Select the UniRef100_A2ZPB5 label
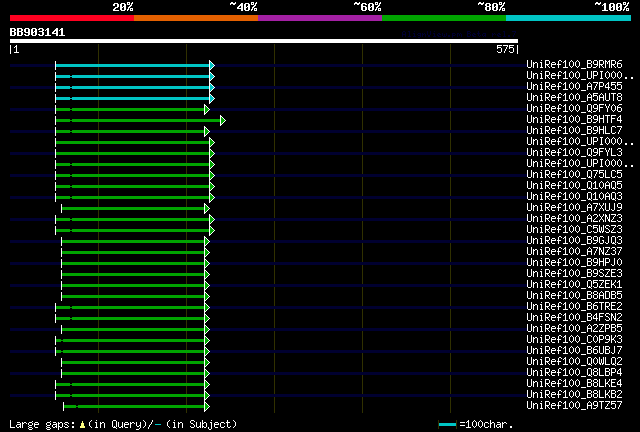Screen dimensions: 640x432 pyautogui.click(x=574, y=329)
